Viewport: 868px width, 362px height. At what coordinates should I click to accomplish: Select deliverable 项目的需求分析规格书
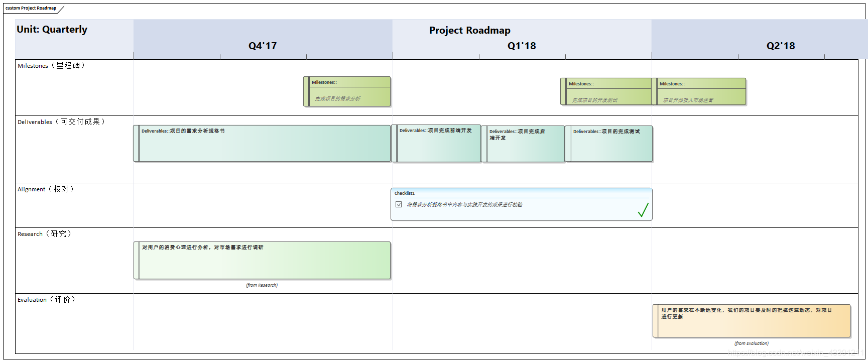[x=262, y=144]
